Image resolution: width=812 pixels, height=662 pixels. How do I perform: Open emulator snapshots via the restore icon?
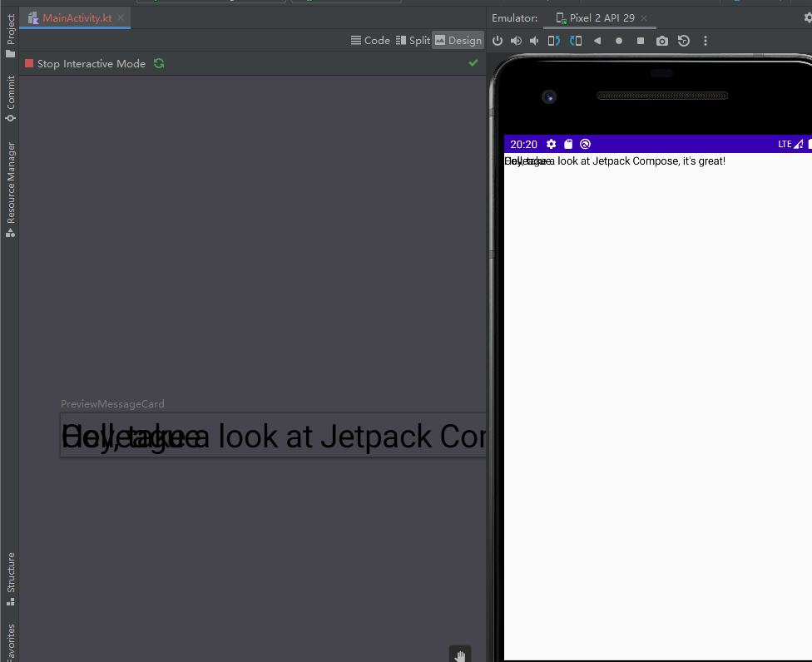click(683, 40)
